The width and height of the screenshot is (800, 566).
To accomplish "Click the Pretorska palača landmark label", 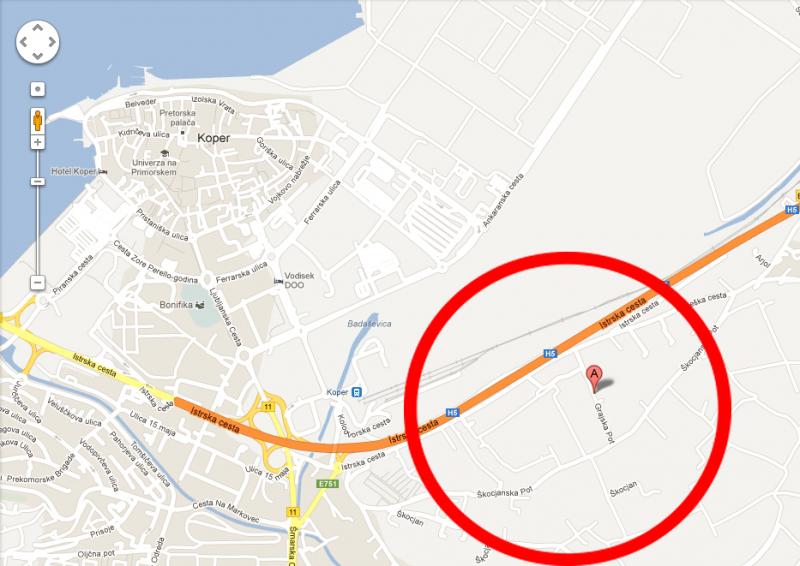I will click(x=177, y=118).
